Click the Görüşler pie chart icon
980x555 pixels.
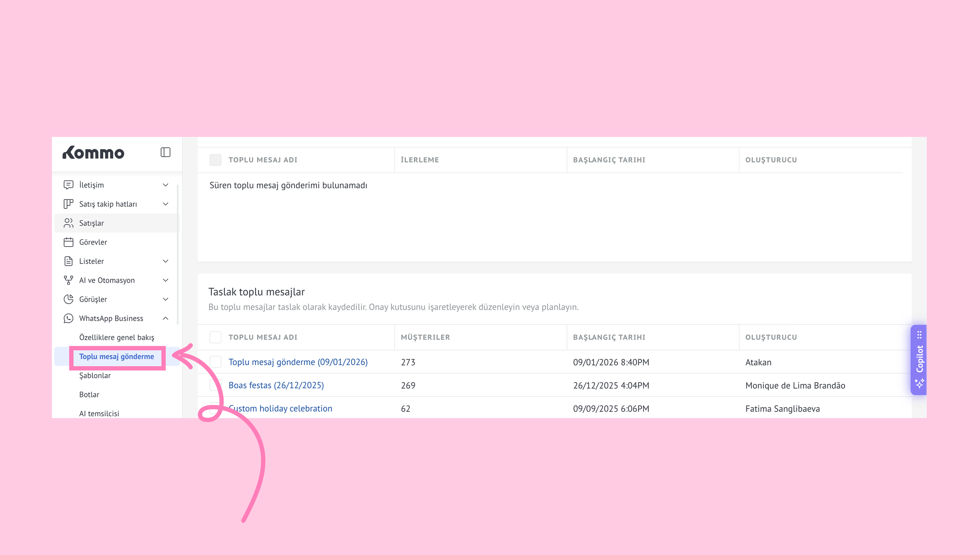68,299
